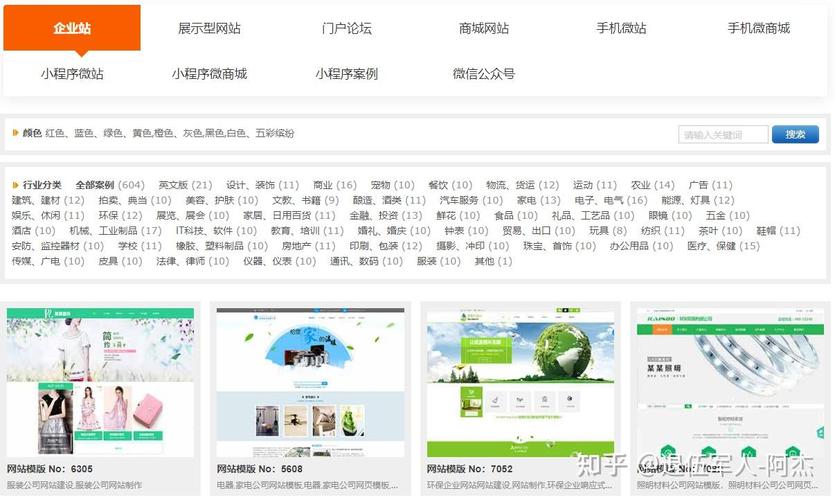Open the 设计、装饰 (11) category
The image size is (835, 500).
point(263,185)
